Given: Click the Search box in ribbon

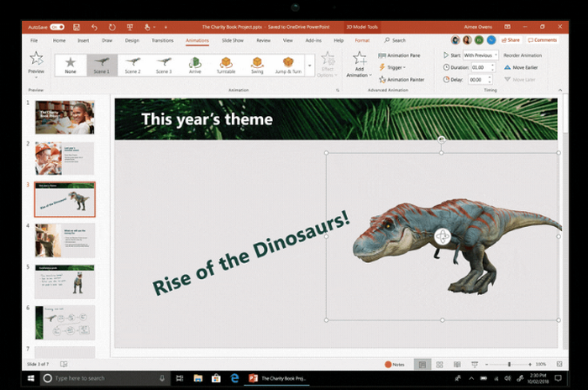Looking at the screenshot, I should pos(395,40).
